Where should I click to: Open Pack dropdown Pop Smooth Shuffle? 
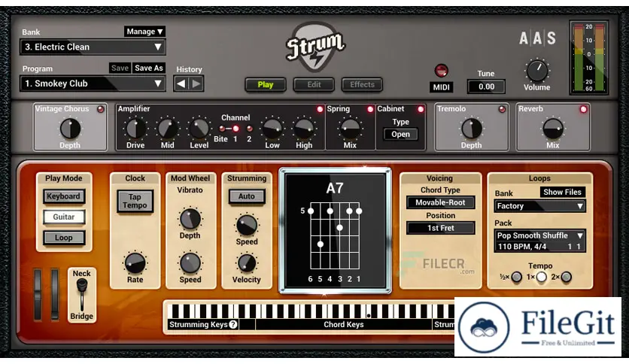point(539,241)
